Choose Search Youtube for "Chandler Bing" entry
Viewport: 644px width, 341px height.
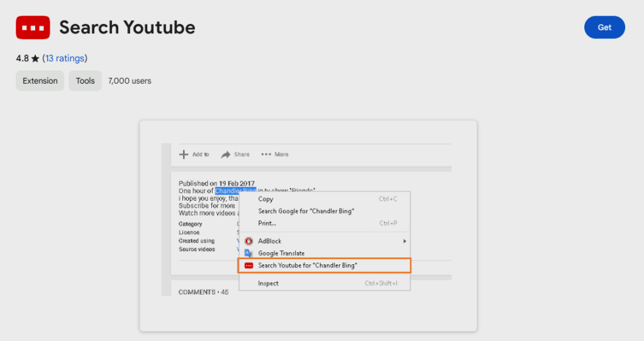(x=308, y=266)
